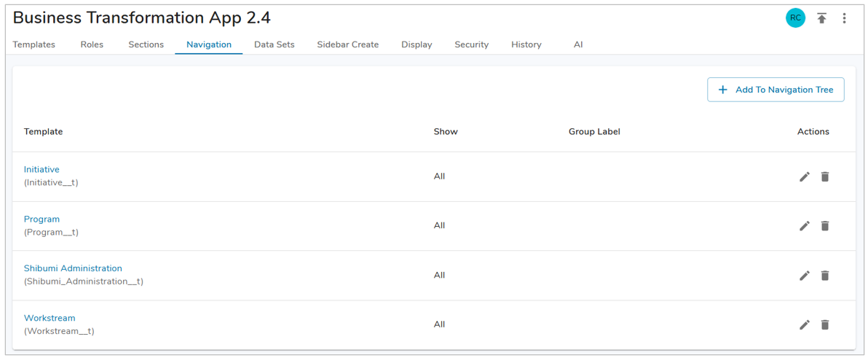Switch to the Templates tab
Viewport: 868px width, 358px height.
click(x=34, y=44)
